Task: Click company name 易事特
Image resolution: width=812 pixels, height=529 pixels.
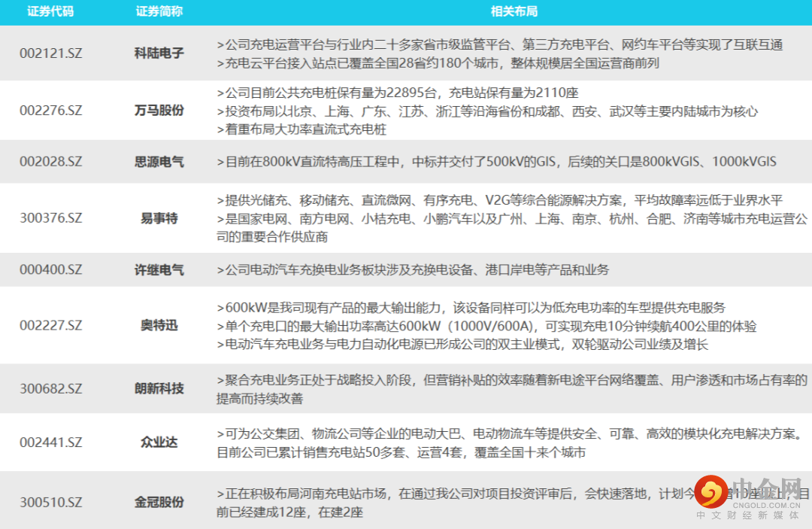Action: (x=159, y=218)
